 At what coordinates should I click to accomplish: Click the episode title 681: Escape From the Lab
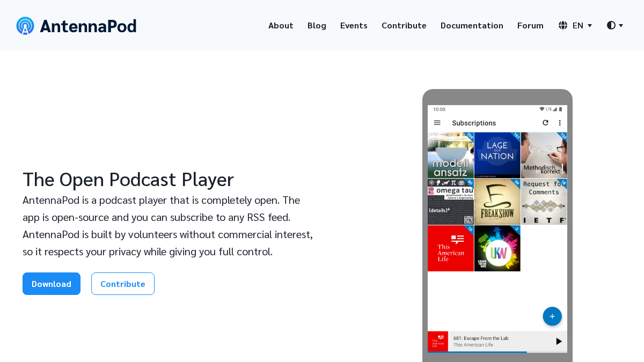pos(481,338)
